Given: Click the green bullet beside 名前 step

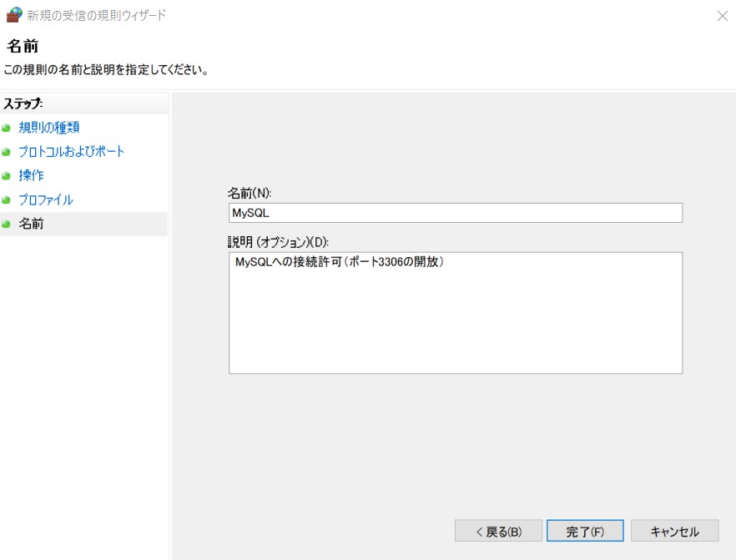Looking at the screenshot, I should 6,224.
